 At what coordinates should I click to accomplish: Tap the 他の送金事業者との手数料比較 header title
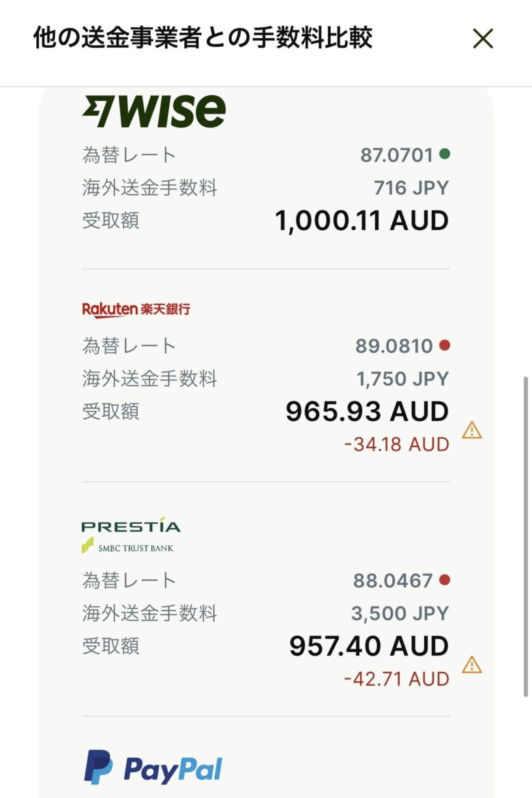pyautogui.click(x=203, y=38)
